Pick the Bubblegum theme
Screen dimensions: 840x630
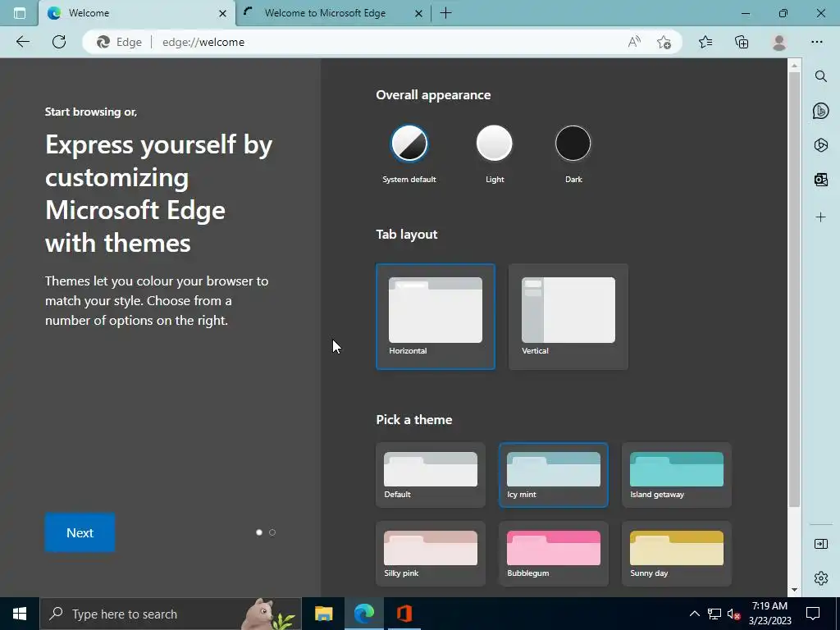coord(554,554)
